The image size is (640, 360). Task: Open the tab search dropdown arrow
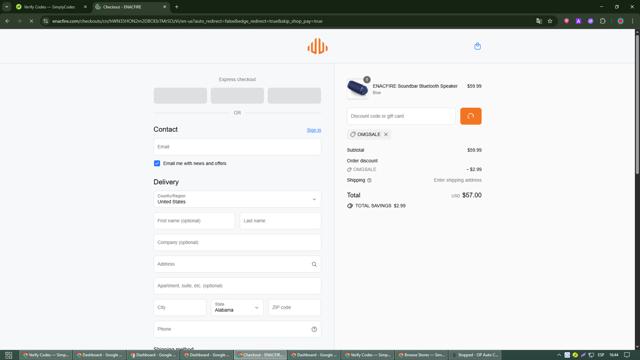6,7
